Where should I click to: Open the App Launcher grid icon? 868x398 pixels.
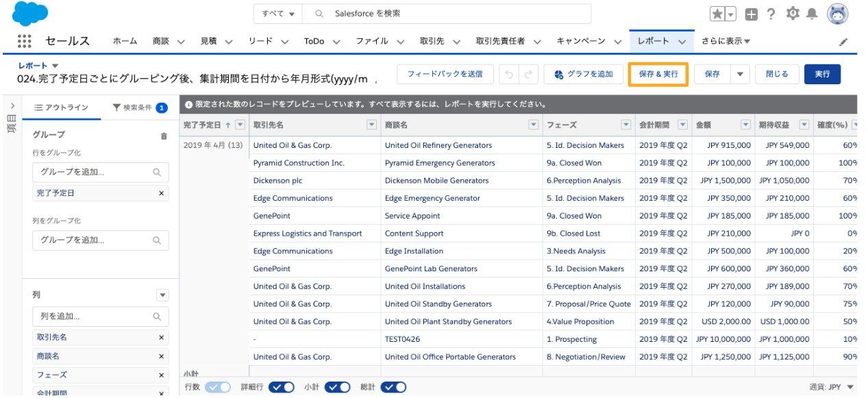24,41
